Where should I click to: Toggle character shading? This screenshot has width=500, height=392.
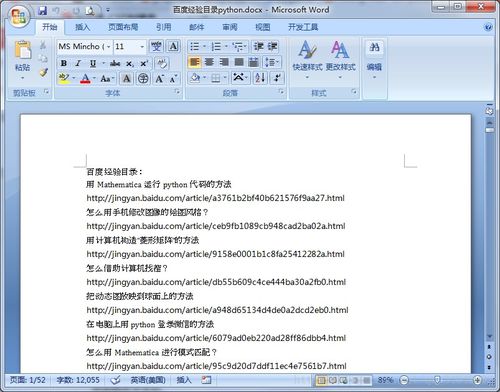click(x=127, y=79)
